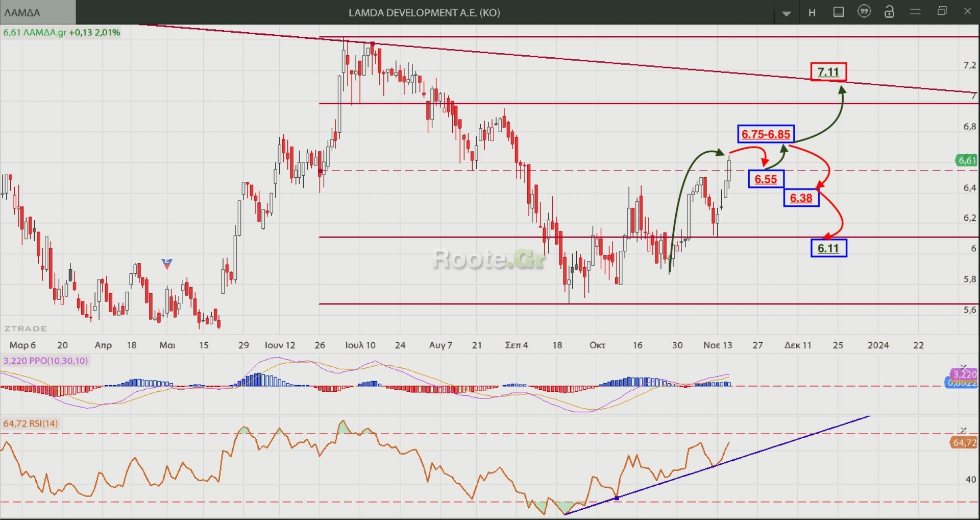Click the orange 64,72 RSI value tag
The width and height of the screenshot is (980, 520).
(x=964, y=442)
